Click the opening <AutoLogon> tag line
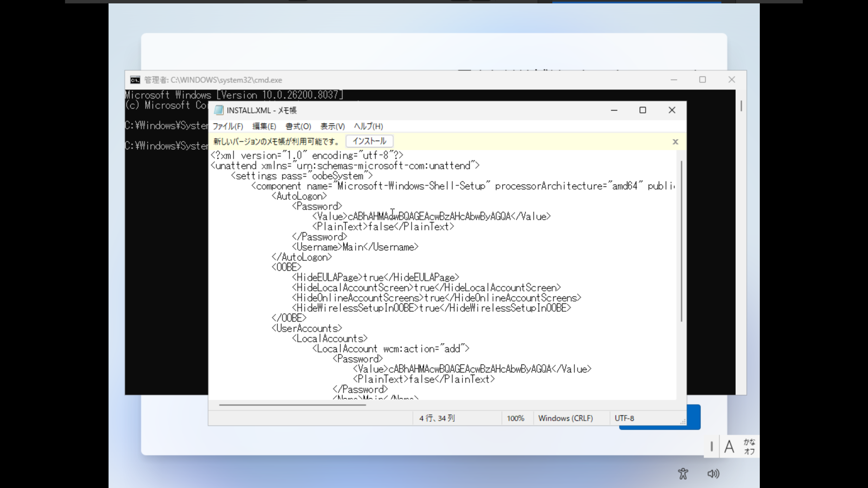 click(x=299, y=196)
